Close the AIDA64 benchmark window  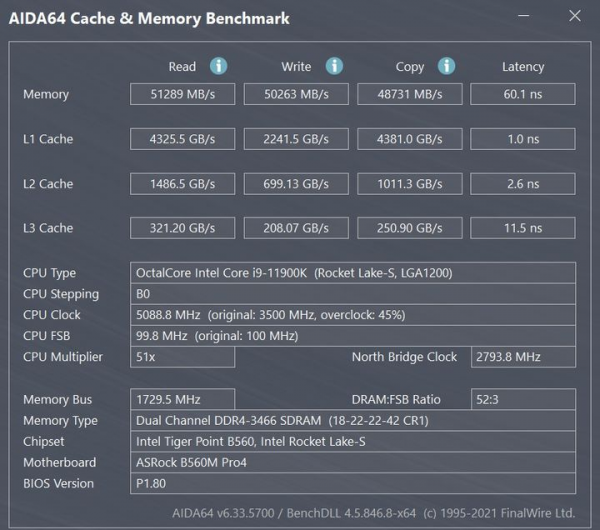tap(572, 17)
